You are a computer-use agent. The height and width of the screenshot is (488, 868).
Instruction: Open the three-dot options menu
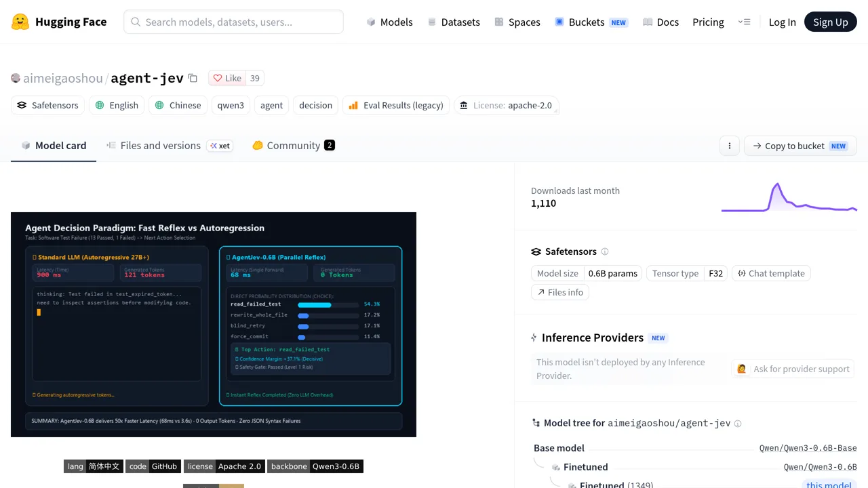(x=730, y=146)
